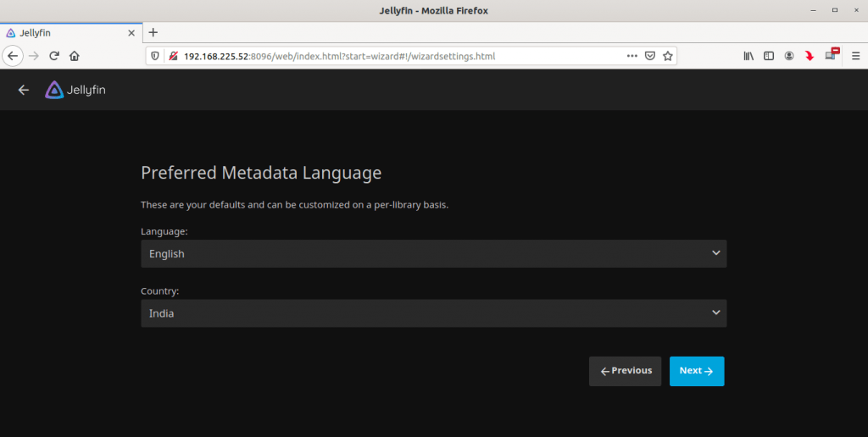Select the Jellyfin browser tab

tap(71, 33)
